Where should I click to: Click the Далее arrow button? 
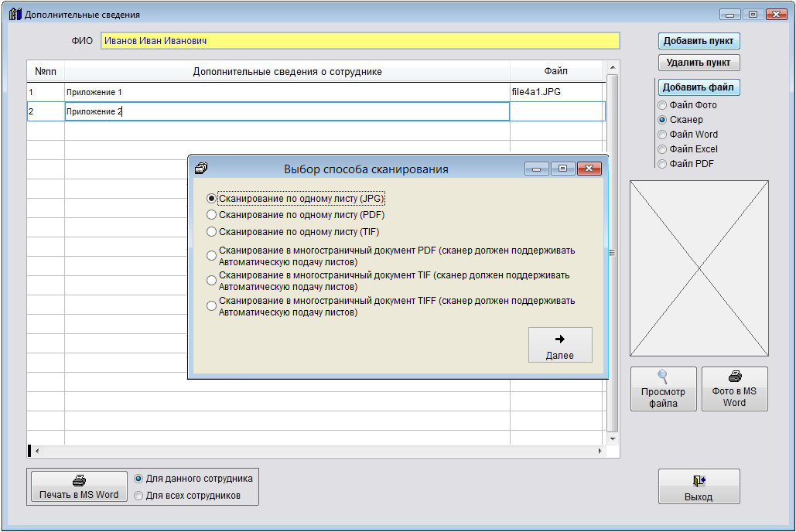560,345
